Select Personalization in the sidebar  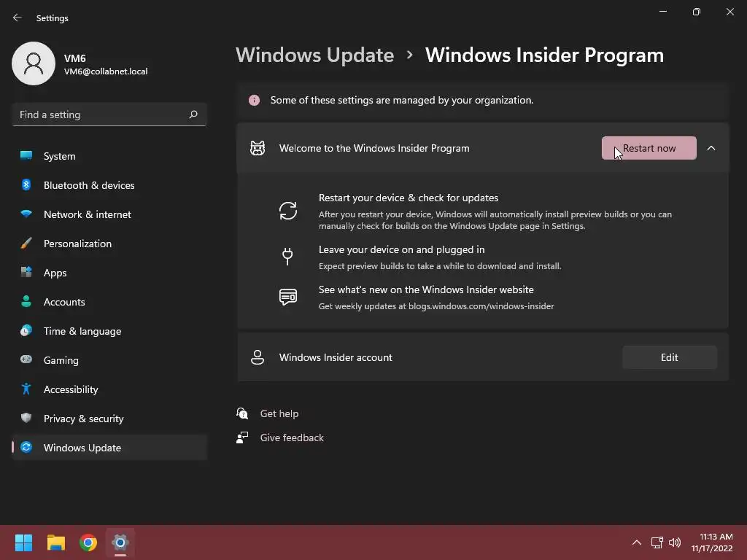pos(109,244)
